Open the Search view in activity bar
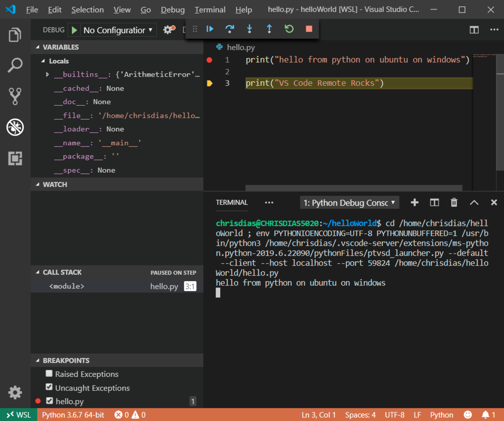 (x=15, y=65)
